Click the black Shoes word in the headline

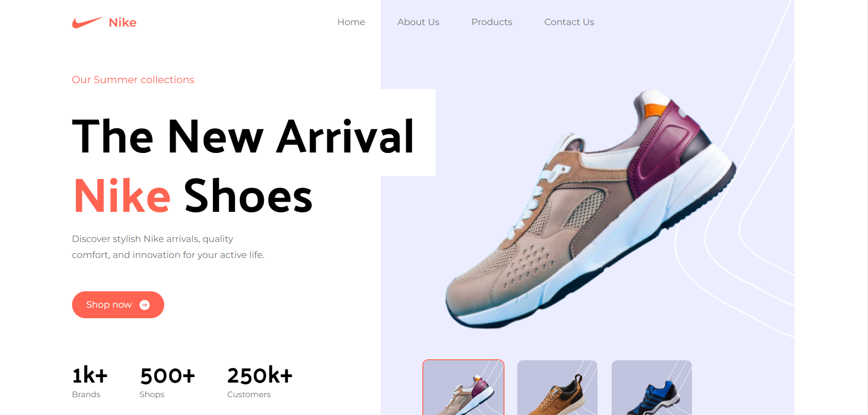coord(248,196)
